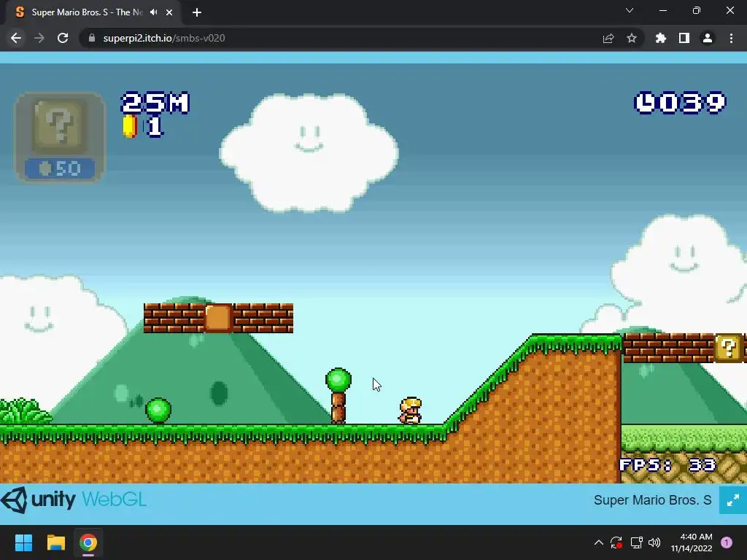The height and width of the screenshot is (560, 747).
Task: Open the notification center badge
Action: 727,542
